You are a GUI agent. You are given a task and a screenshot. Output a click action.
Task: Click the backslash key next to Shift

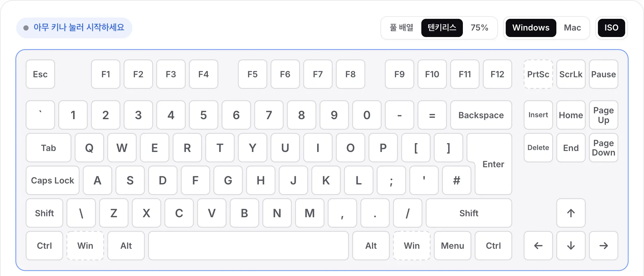[x=81, y=213]
